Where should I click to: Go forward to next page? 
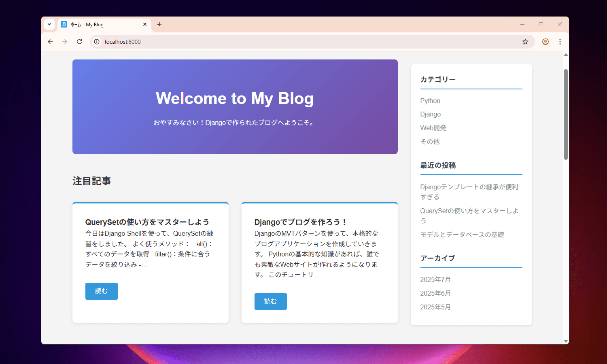[x=65, y=42]
